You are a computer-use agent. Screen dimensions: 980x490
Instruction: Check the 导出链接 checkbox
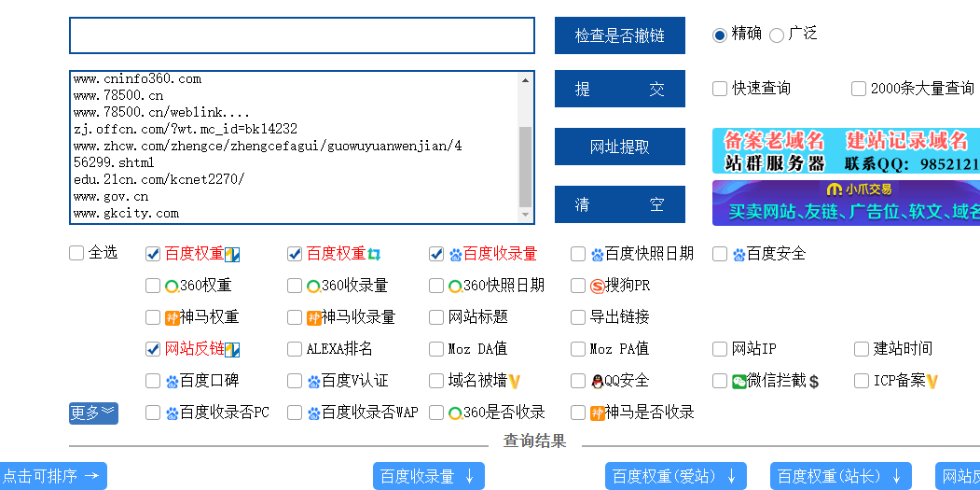coord(578,317)
